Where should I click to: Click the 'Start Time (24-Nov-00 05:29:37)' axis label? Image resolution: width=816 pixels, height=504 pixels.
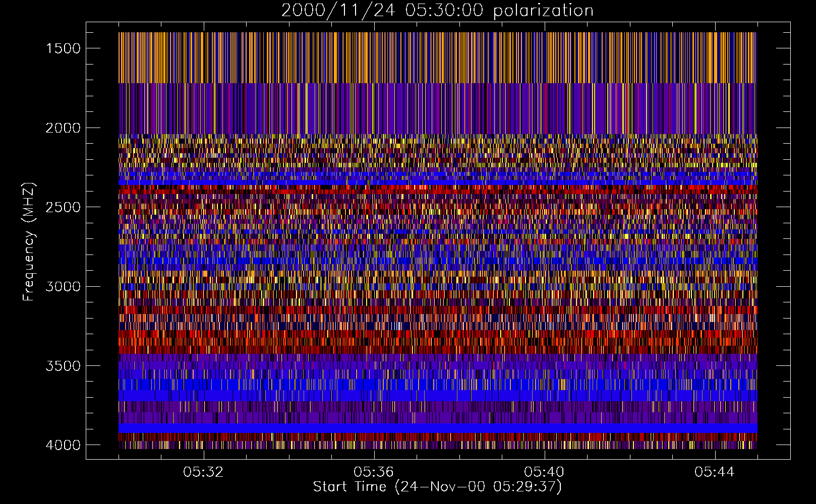[x=437, y=487]
